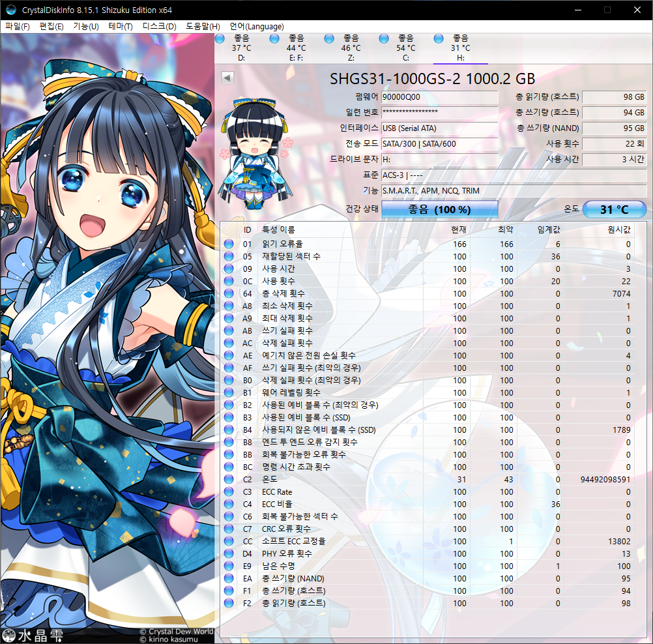This screenshot has height=644, width=653.
Task: Click the status orb for row AB 쓰기 실패 횟수
Action: [229, 330]
